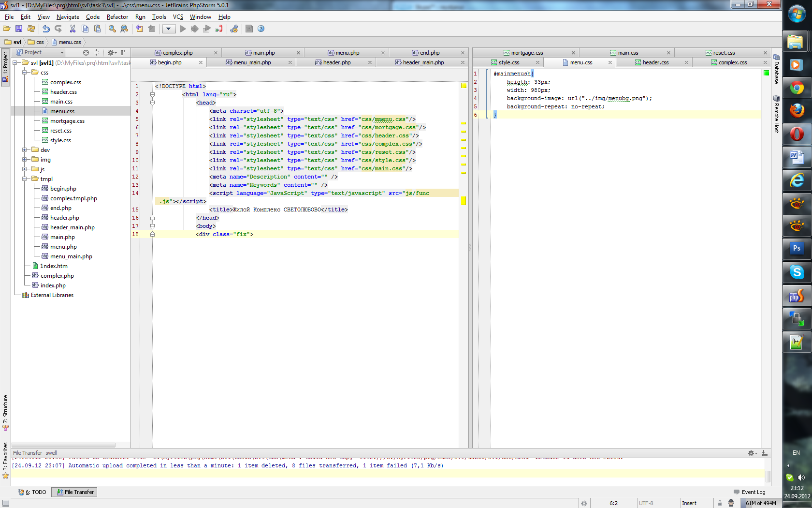Viewport: 812px width, 508px height.
Task: Open Settings via the wrench icon
Action: (234, 29)
